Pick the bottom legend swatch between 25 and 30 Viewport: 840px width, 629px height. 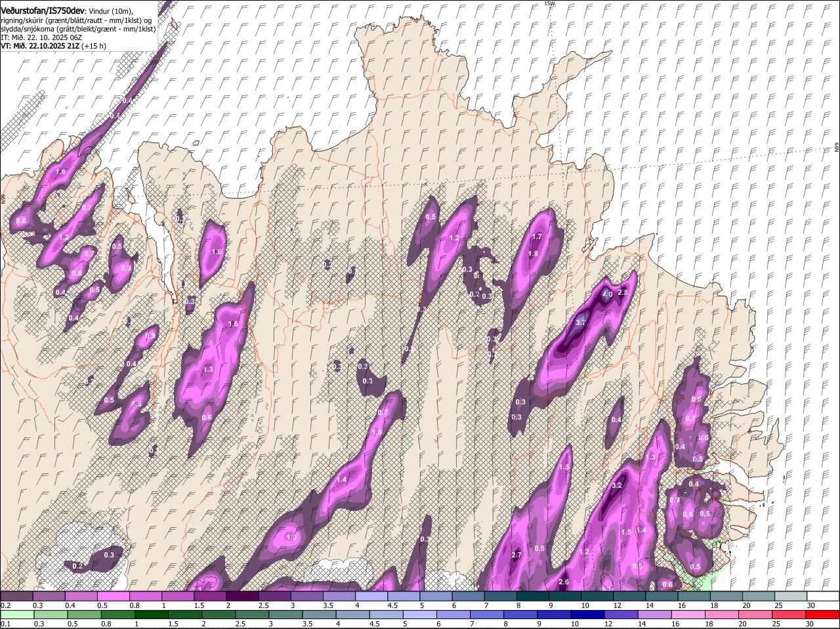tap(790, 615)
